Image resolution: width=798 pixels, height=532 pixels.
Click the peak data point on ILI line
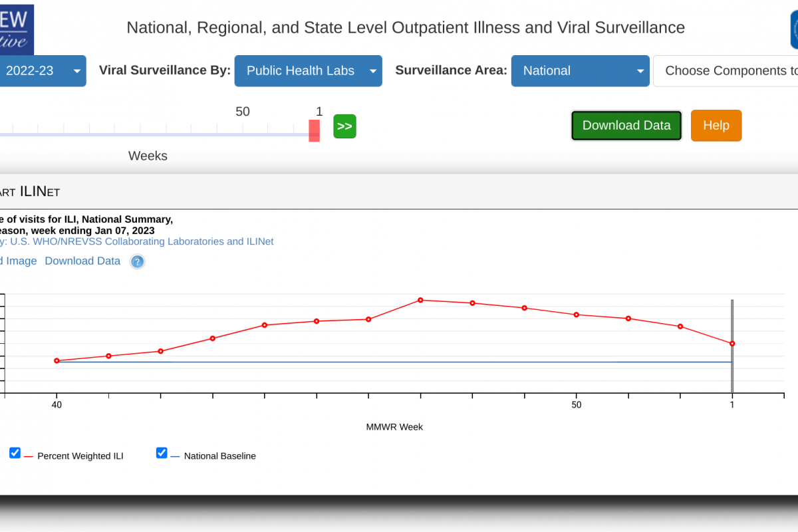[x=420, y=300]
